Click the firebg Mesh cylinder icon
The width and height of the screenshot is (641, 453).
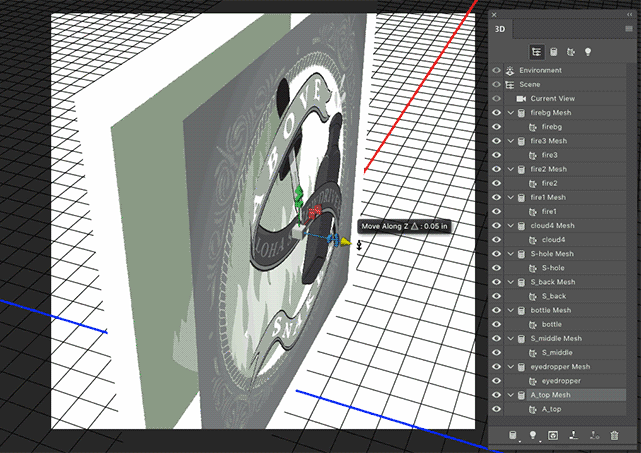pyautogui.click(x=521, y=113)
